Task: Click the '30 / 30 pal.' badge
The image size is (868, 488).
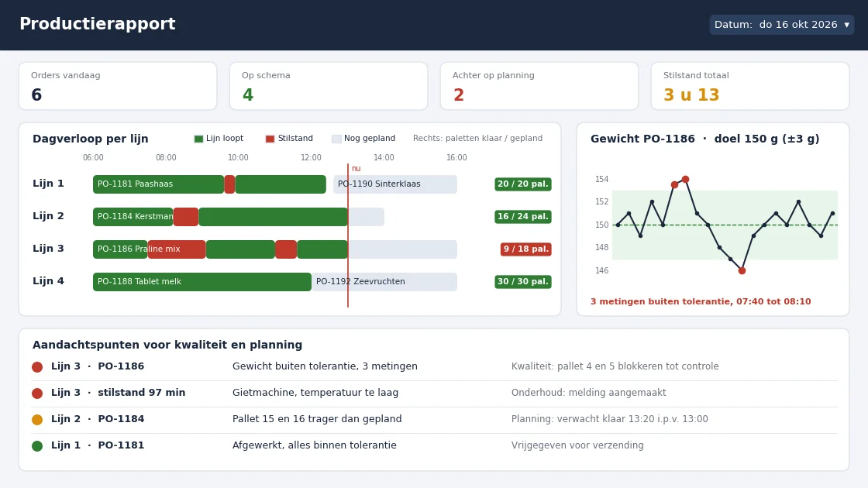Action: tap(523, 282)
